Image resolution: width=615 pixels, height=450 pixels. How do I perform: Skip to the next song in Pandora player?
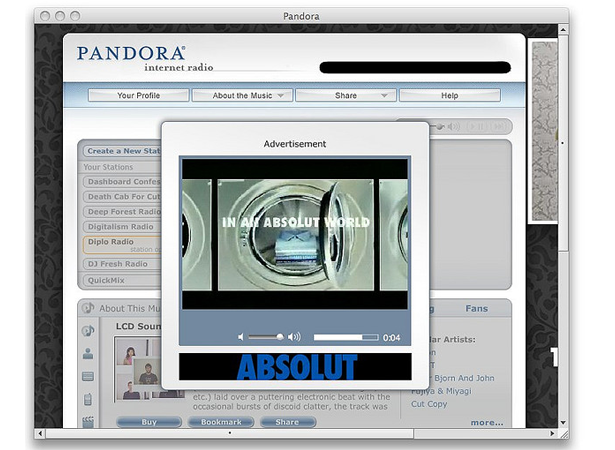click(499, 126)
